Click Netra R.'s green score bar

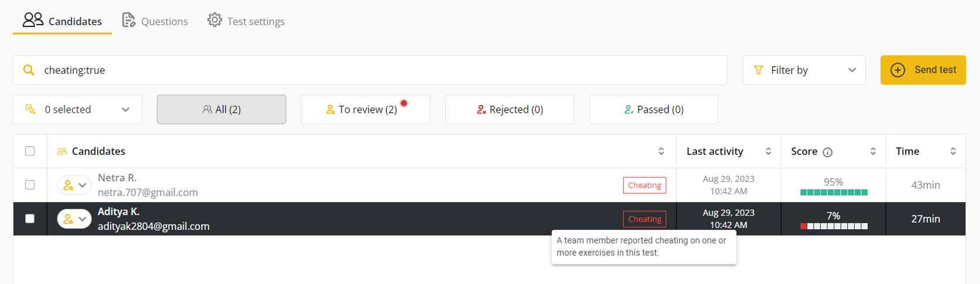pos(834,192)
